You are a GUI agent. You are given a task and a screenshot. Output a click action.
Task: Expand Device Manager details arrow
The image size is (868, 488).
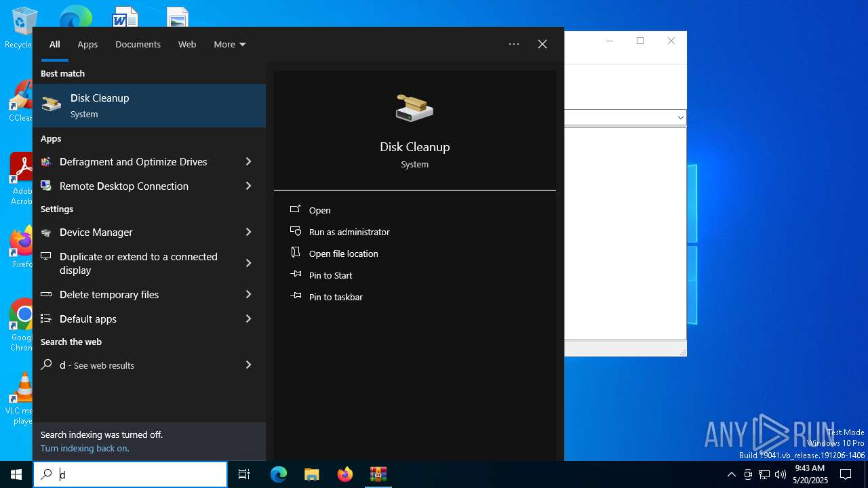[x=248, y=232]
